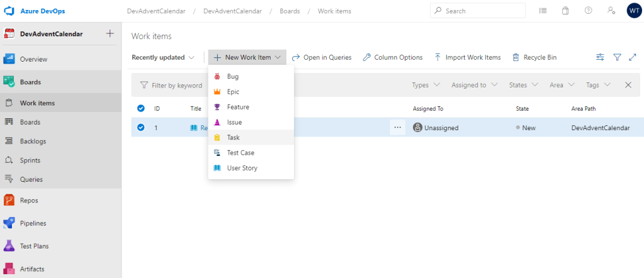Click the Import Work Items button
This screenshot has height=278, width=644.
[468, 57]
